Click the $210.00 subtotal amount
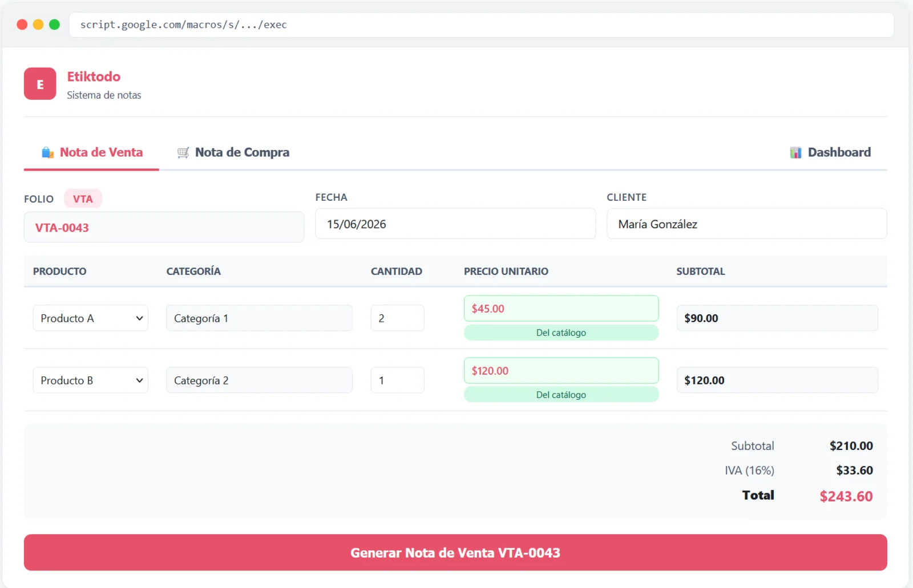This screenshot has height=588, width=913. (x=851, y=446)
